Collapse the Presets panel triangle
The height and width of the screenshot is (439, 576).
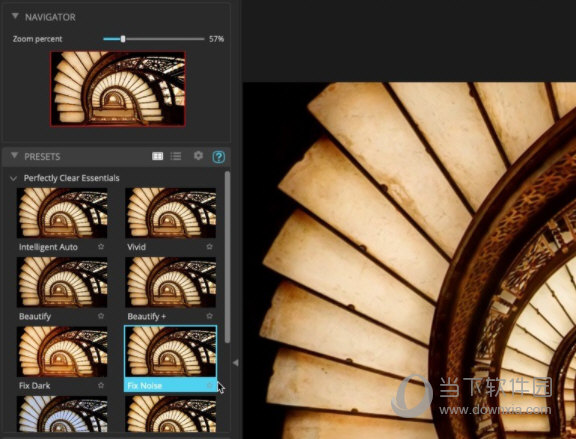(14, 156)
